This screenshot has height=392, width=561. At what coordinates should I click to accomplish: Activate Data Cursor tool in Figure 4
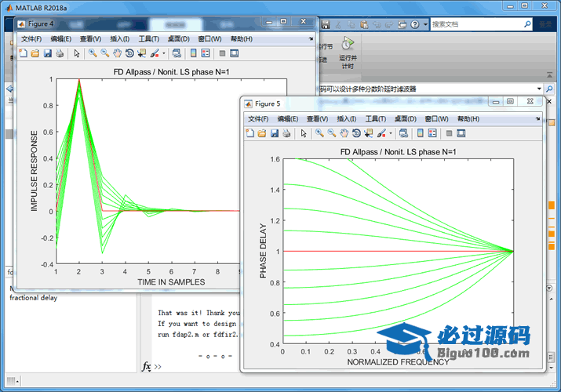[x=142, y=53]
